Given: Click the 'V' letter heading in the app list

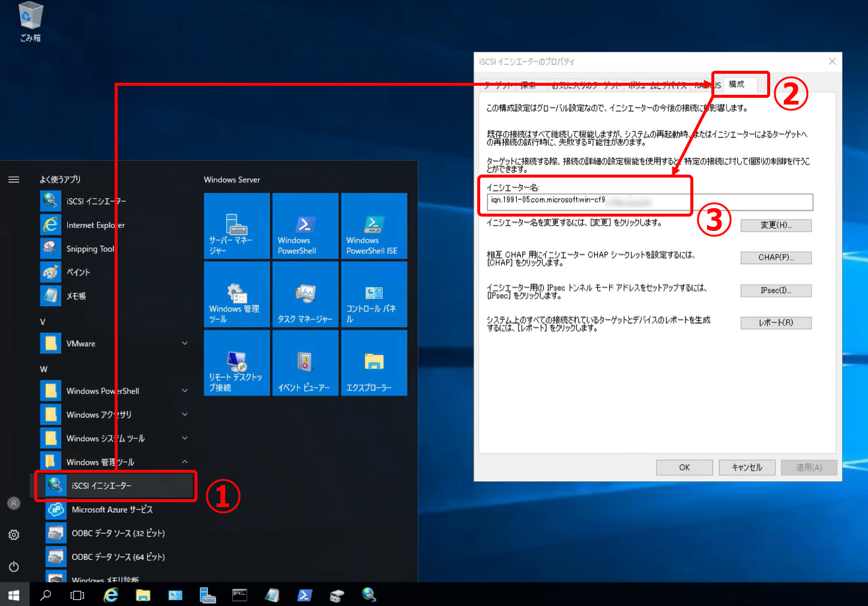Looking at the screenshot, I should 43,322.
